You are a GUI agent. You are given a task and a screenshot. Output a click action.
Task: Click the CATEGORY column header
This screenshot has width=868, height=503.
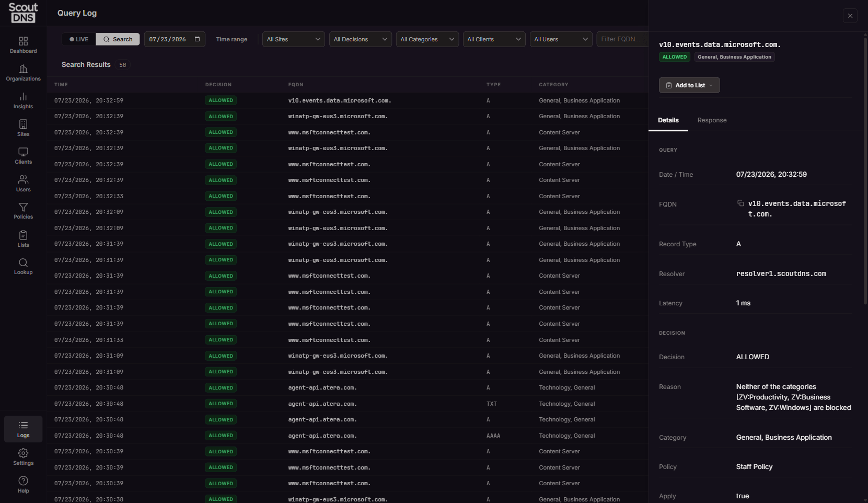pyautogui.click(x=553, y=85)
